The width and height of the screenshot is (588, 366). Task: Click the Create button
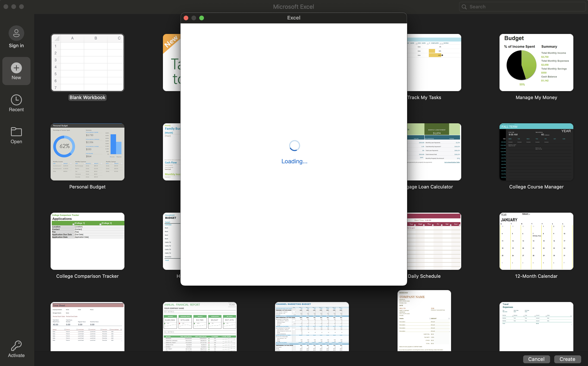[x=567, y=359]
